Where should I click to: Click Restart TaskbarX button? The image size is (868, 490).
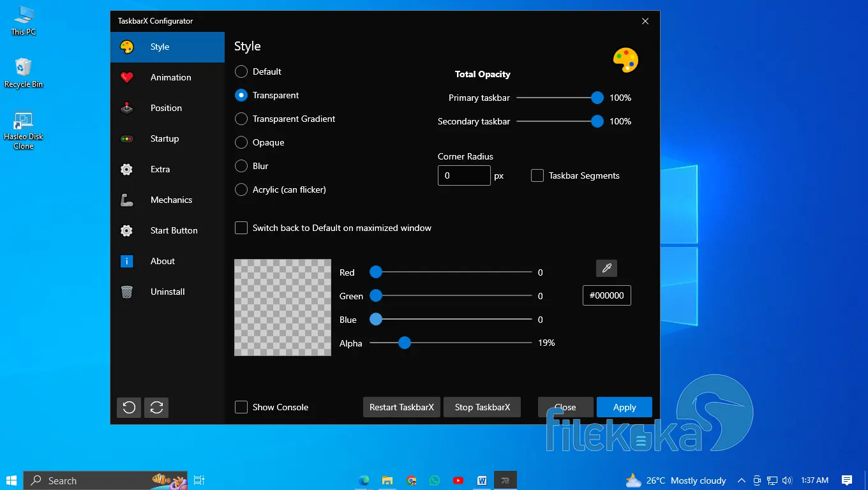pos(401,407)
